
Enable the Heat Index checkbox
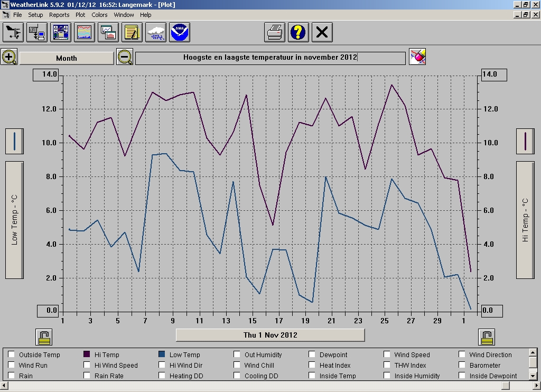(312, 365)
